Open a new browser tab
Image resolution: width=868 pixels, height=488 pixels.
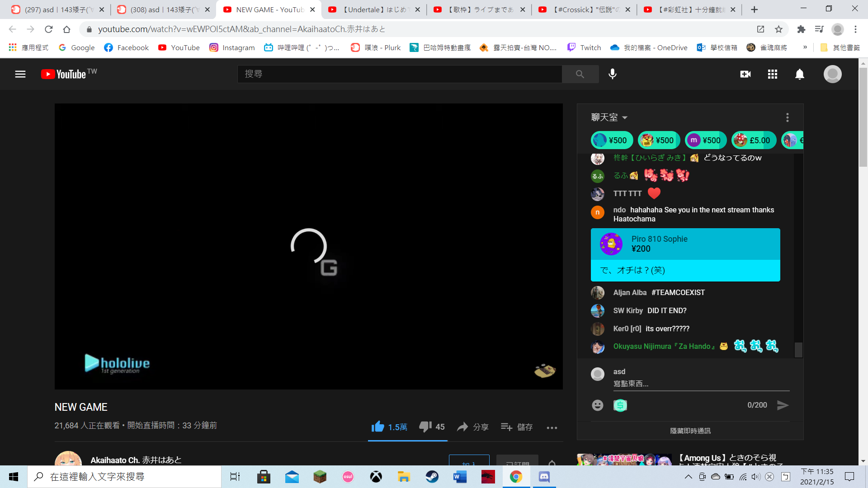point(754,9)
